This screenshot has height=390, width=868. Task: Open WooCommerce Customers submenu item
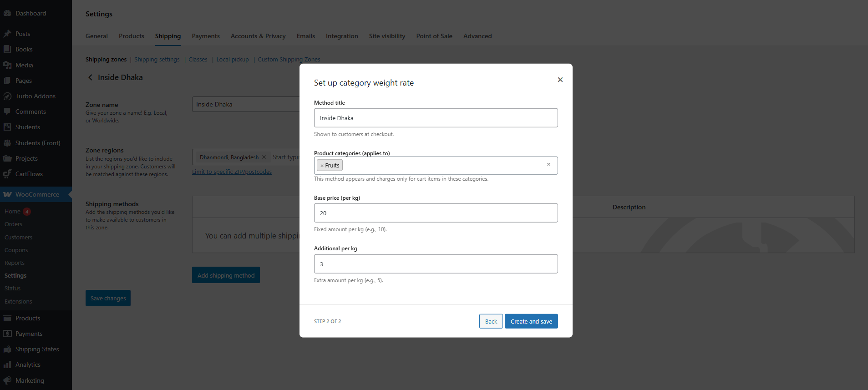(18, 237)
